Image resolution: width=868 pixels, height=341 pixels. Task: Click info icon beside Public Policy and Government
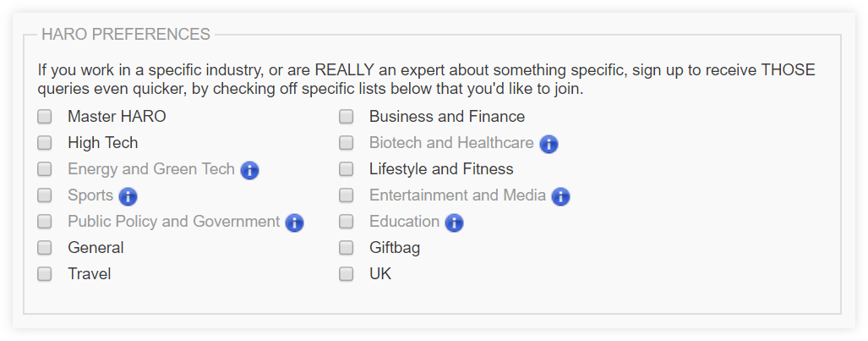294,223
